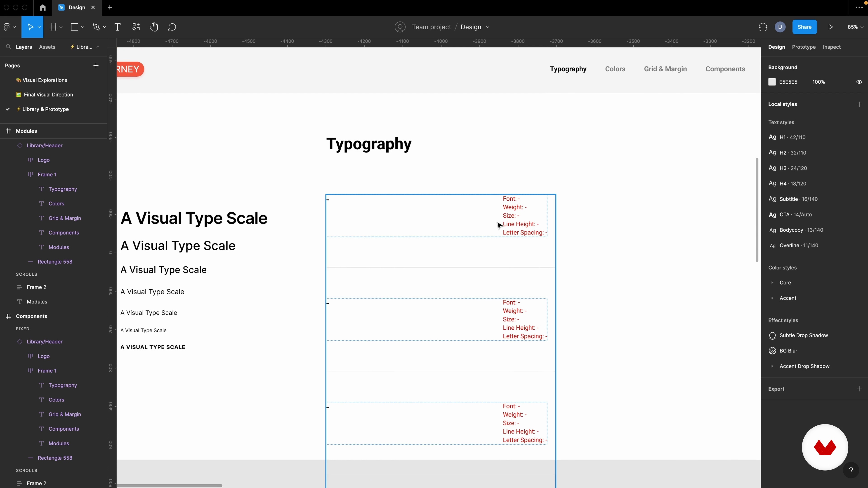Select the Pen tool

pyautogui.click(x=96, y=27)
